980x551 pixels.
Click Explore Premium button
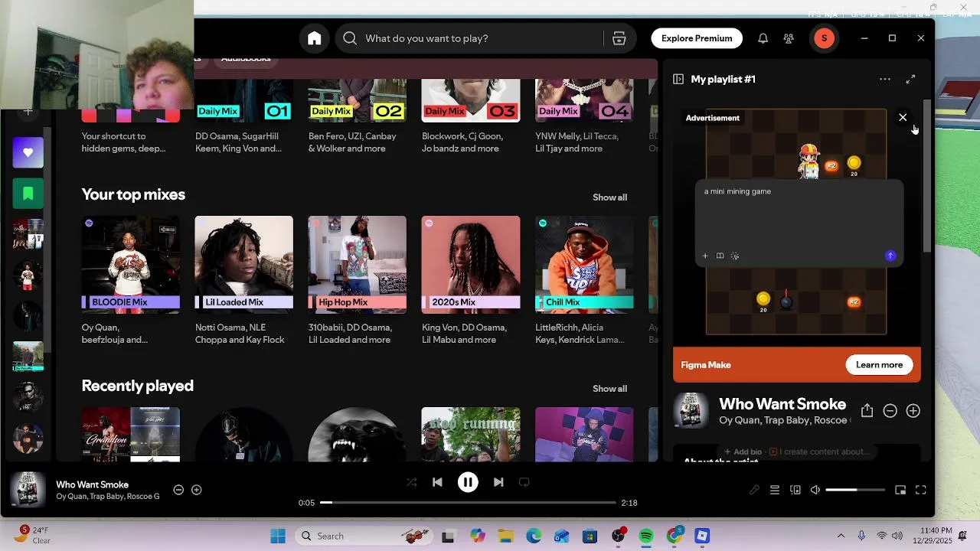click(x=697, y=38)
